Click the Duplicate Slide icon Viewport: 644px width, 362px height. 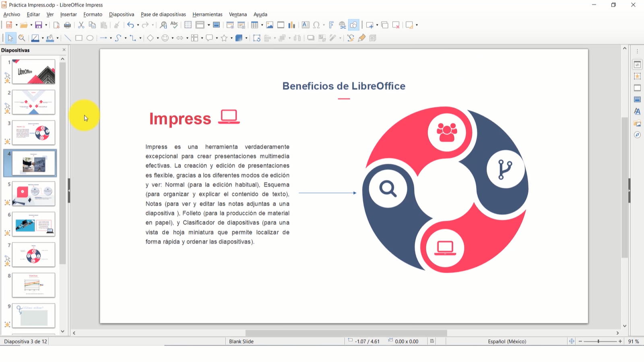(x=385, y=25)
